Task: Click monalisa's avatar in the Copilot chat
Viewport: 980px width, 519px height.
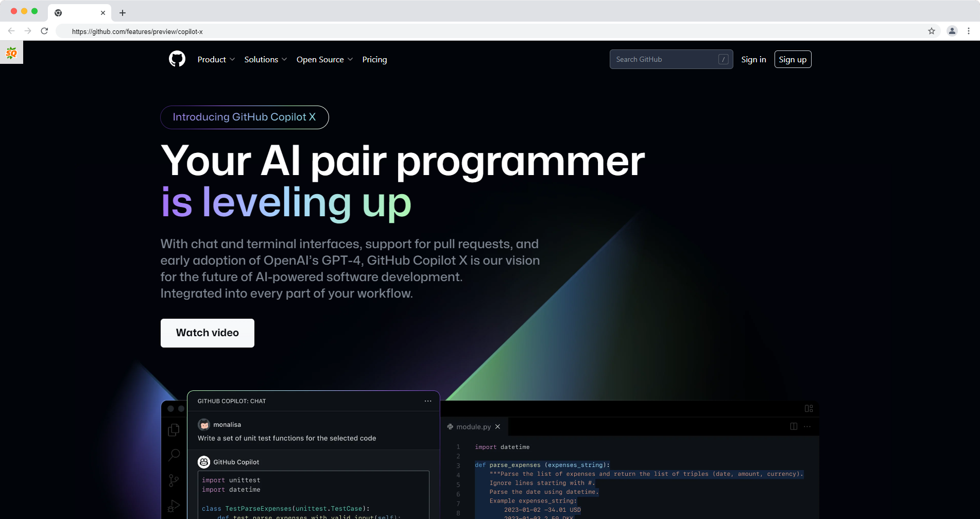Action: pyautogui.click(x=204, y=424)
